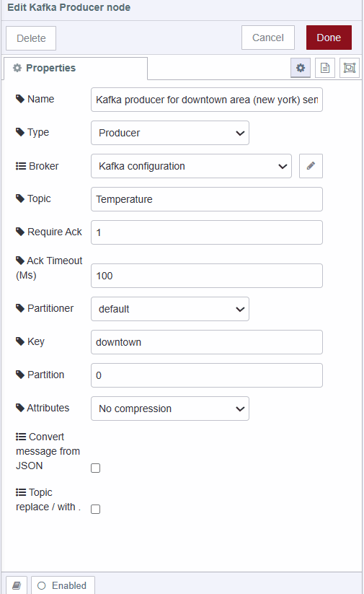
Task: Focus the Ack Timeout field showing 100
Action: [x=207, y=276]
